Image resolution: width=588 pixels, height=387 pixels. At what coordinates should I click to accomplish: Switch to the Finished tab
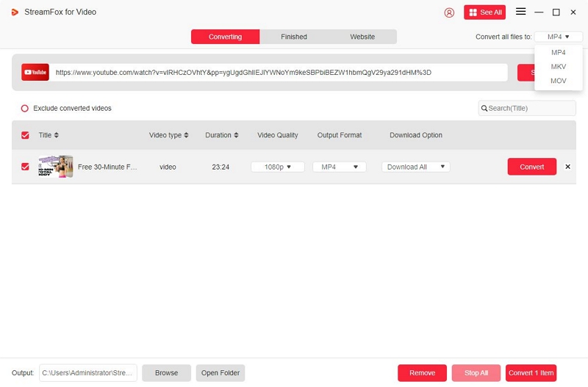coord(294,37)
